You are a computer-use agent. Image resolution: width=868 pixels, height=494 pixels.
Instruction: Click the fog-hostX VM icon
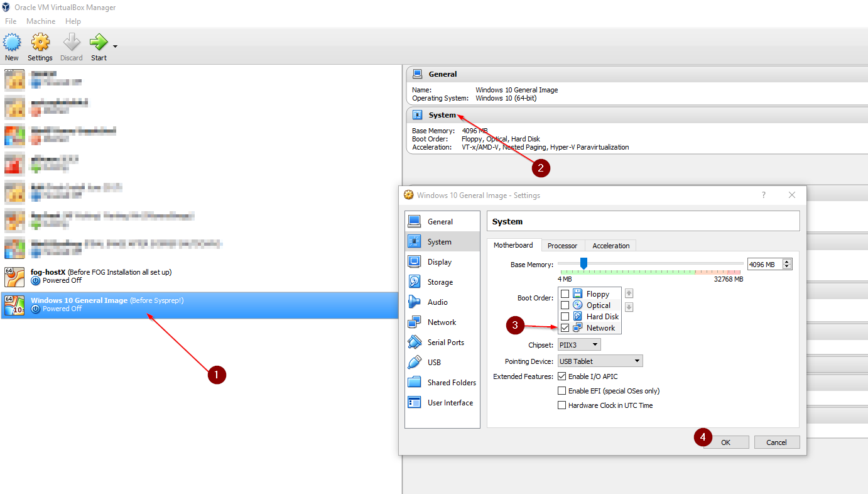point(14,277)
